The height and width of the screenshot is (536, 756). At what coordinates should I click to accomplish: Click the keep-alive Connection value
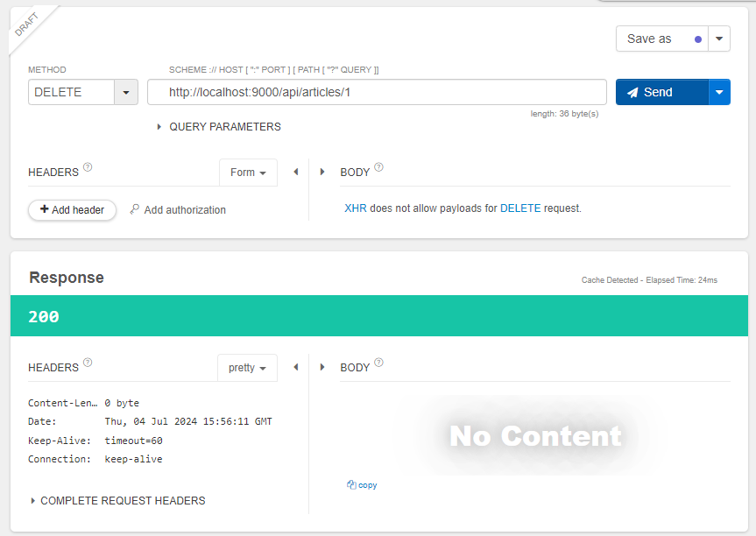[133, 459]
